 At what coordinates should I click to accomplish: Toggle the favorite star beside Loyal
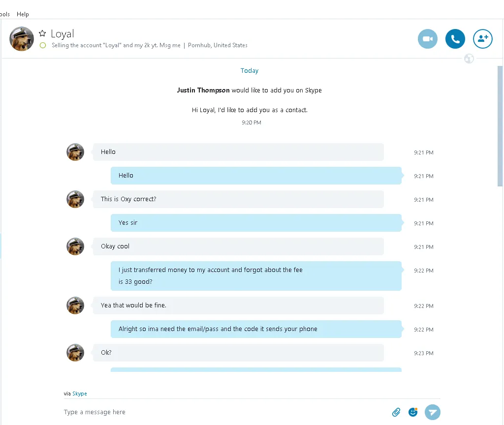(42, 33)
